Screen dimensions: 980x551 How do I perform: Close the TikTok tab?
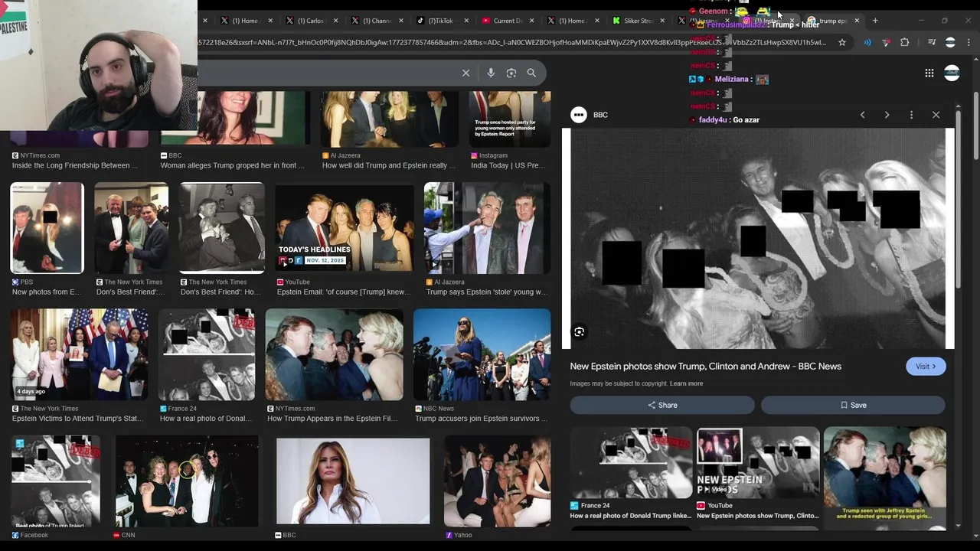pos(466,21)
